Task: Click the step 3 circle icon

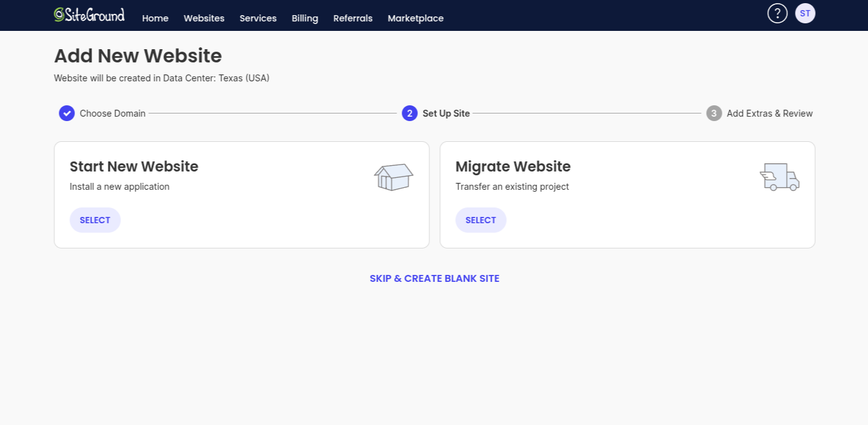Action: point(714,114)
